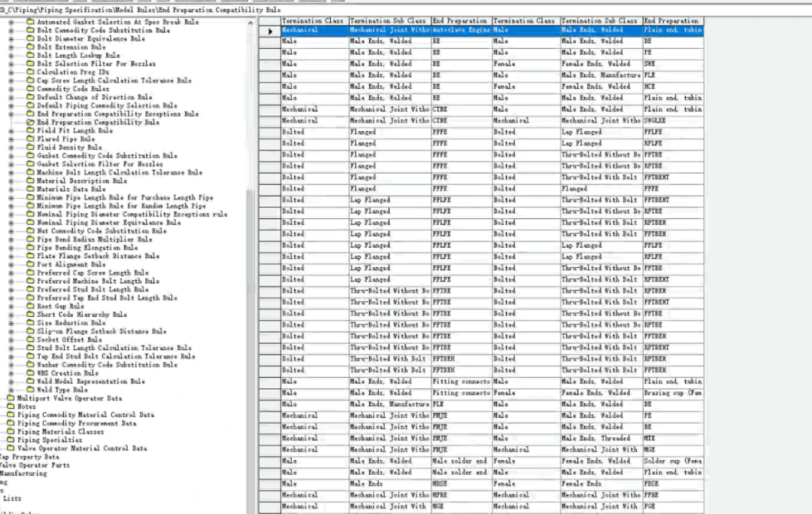The height and width of the screenshot is (514, 812).
Task: Click the first Termination Class column header
Action: click(x=314, y=21)
